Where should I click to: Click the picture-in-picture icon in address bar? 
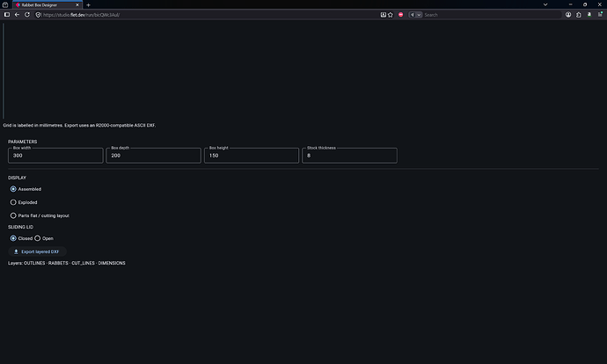coord(384,15)
